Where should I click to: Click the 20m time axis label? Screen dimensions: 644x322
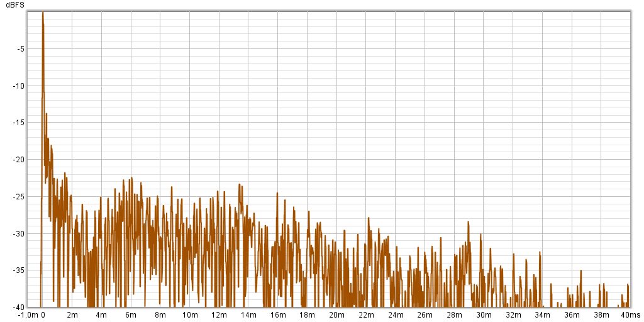337,316
